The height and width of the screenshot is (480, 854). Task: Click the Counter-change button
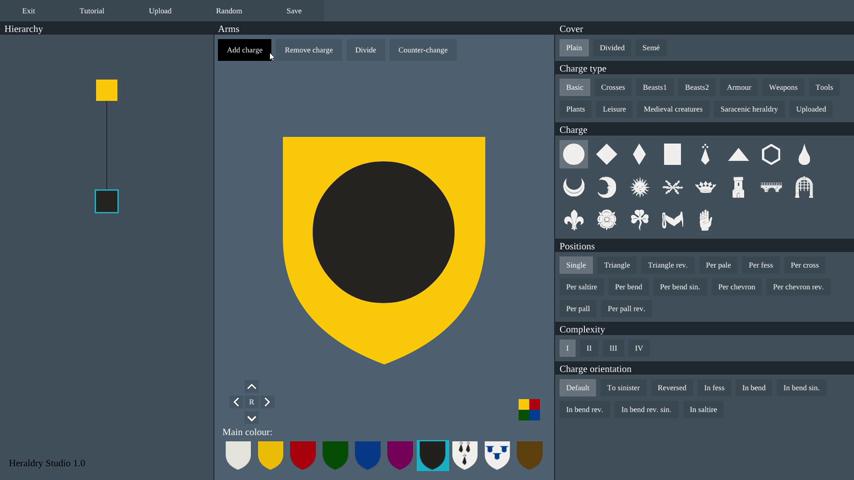[423, 50]
